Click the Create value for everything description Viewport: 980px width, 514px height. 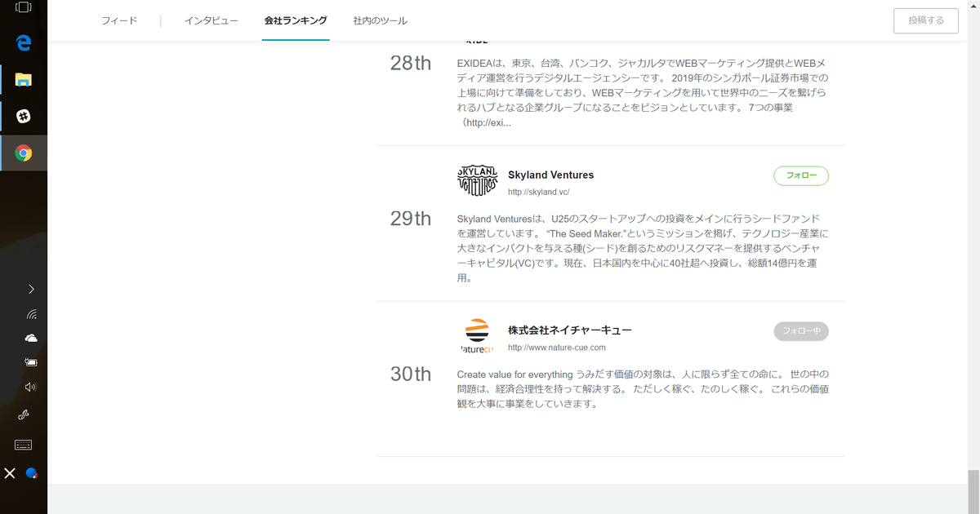point(644,389)
